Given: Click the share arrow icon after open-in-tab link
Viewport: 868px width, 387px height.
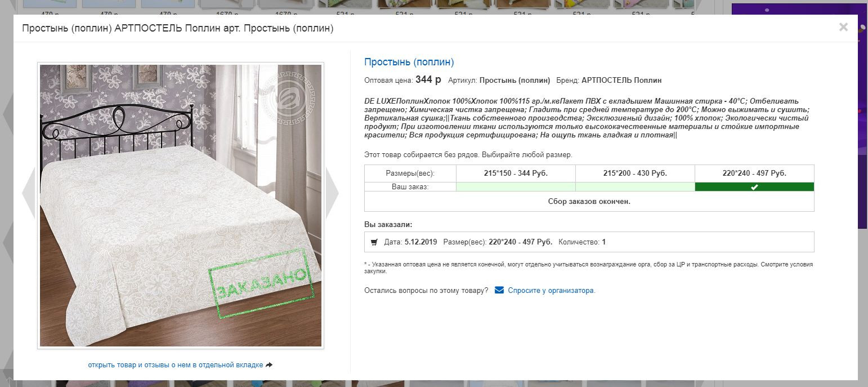Looking at the screenshot, I should 269,365.
